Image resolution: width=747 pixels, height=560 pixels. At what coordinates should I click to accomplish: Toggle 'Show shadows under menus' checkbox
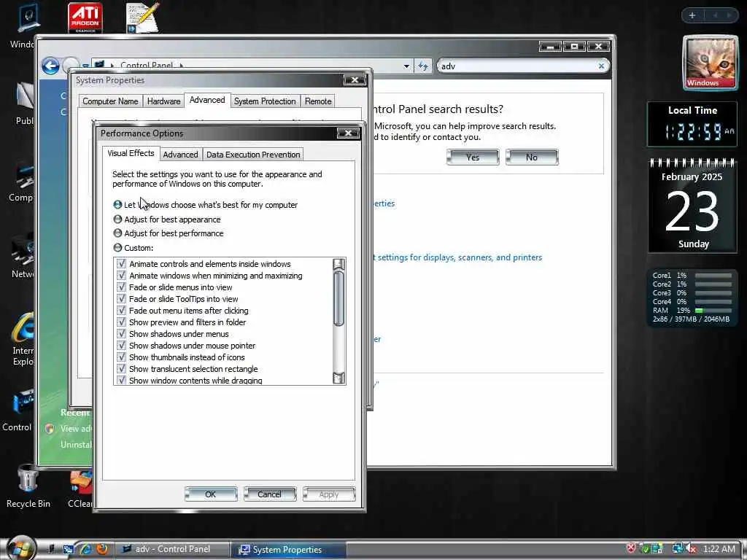(x=122, y=334)
